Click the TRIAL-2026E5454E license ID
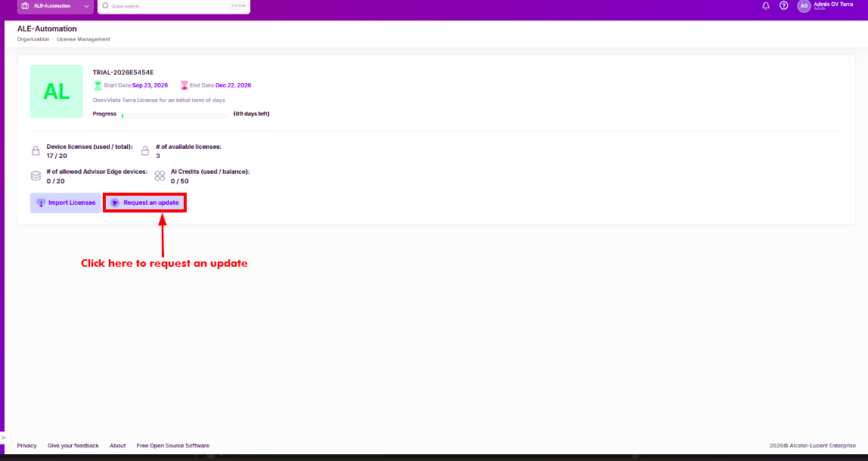868x461 pixels. (123, 72)
